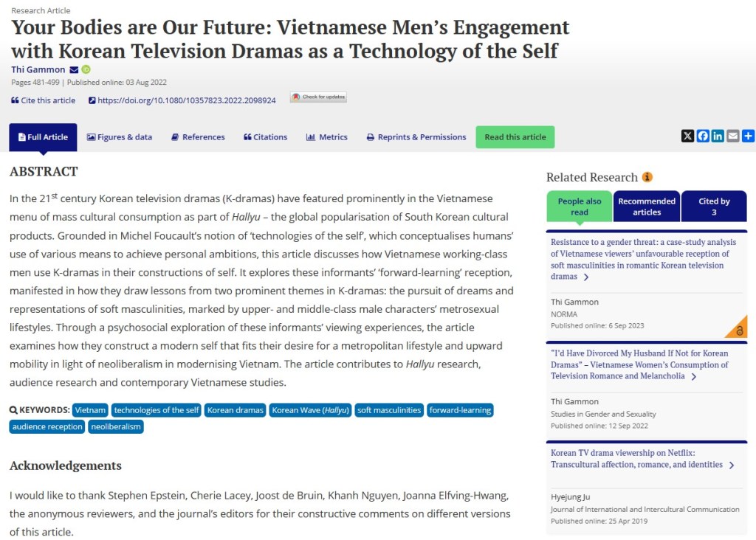Share article on Facebook
The height and width of the screenshot is (540, 756).
tap(703, 136)
